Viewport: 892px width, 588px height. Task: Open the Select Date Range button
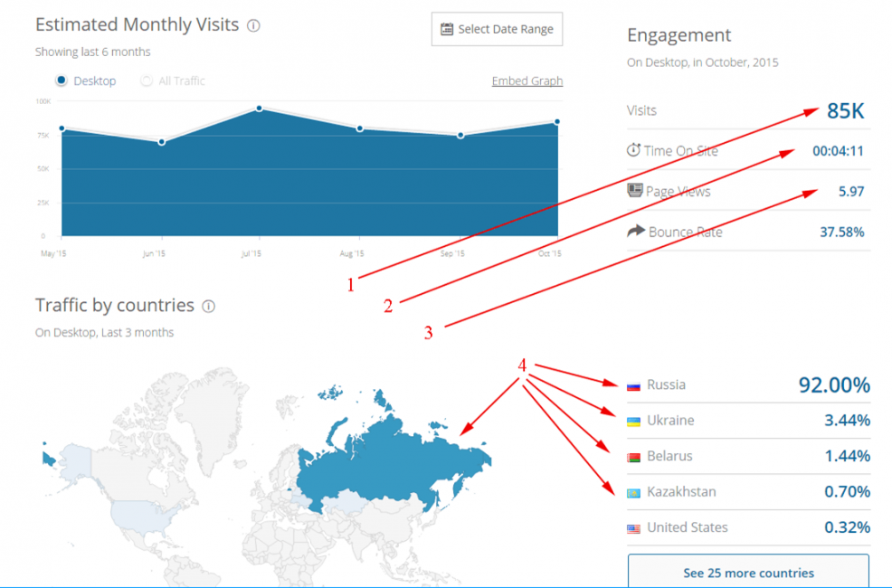pyautogui.click(x=497, y=29)
